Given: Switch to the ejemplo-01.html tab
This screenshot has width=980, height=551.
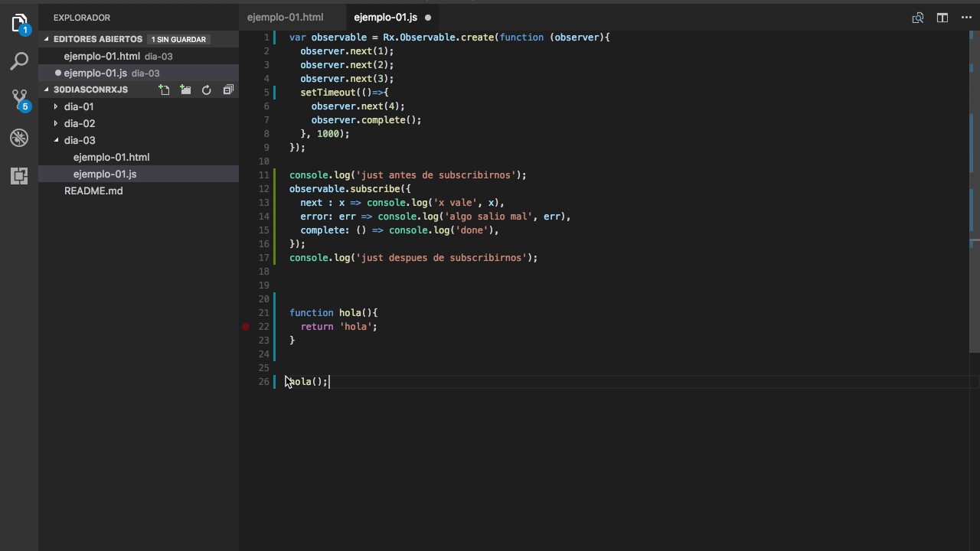Looking at the screenshot, I should coord(285,17).
